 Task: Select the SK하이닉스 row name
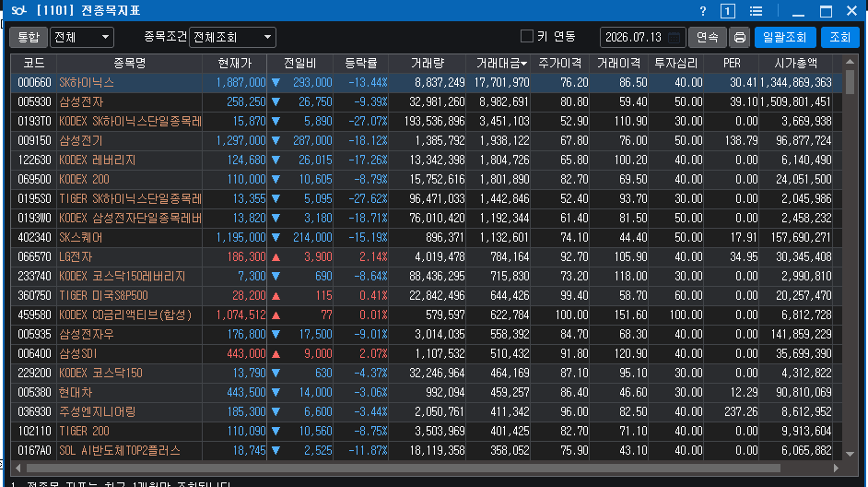[x=87, y=83]
